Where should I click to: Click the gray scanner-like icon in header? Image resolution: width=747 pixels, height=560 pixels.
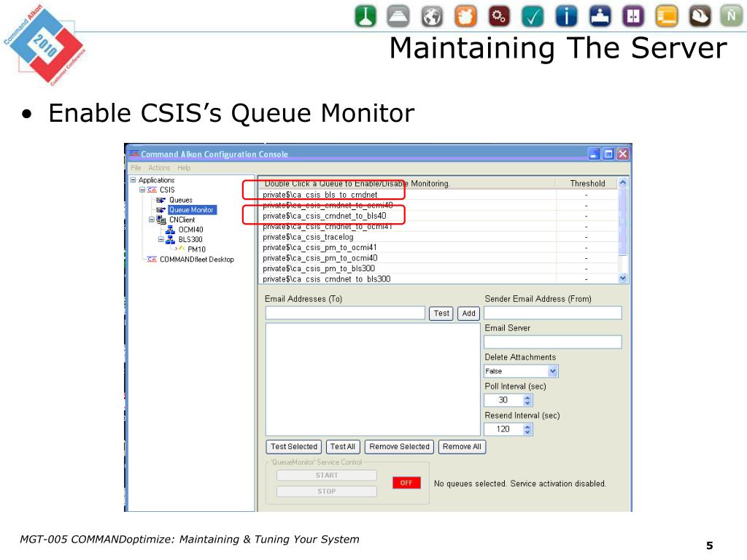(398, 16)
